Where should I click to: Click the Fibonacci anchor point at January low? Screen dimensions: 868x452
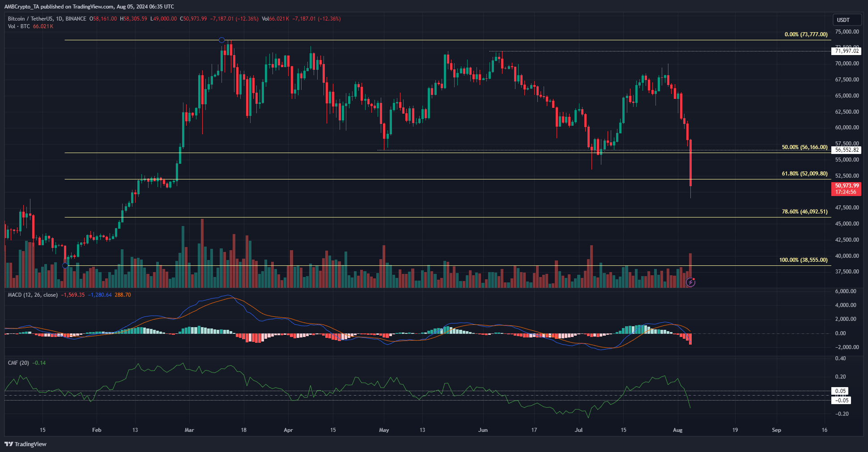(x=65, y=265)
